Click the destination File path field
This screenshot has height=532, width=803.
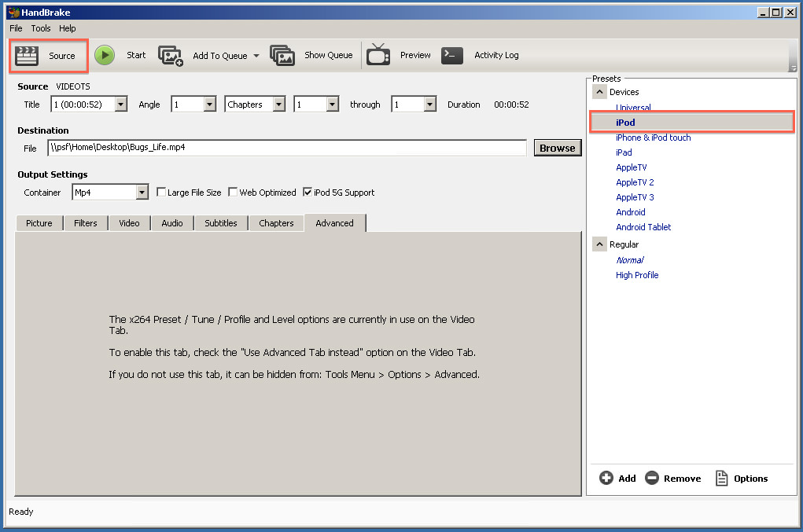(x=287, y=148)
